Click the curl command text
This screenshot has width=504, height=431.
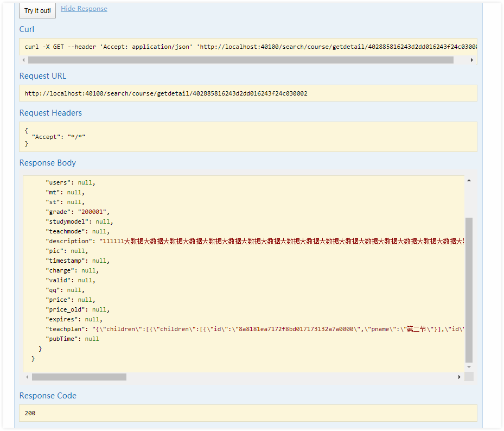[x=251, y=47]
